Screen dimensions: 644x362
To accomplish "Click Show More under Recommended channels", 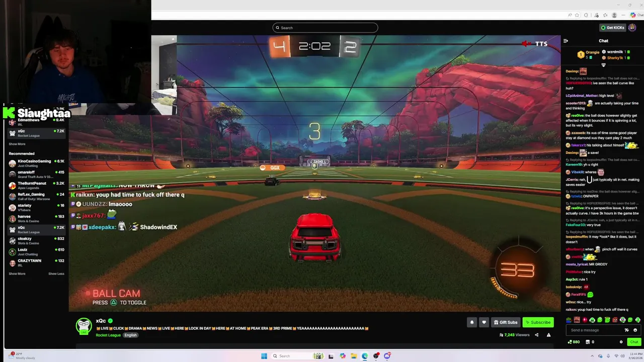I will pos(17,274).
